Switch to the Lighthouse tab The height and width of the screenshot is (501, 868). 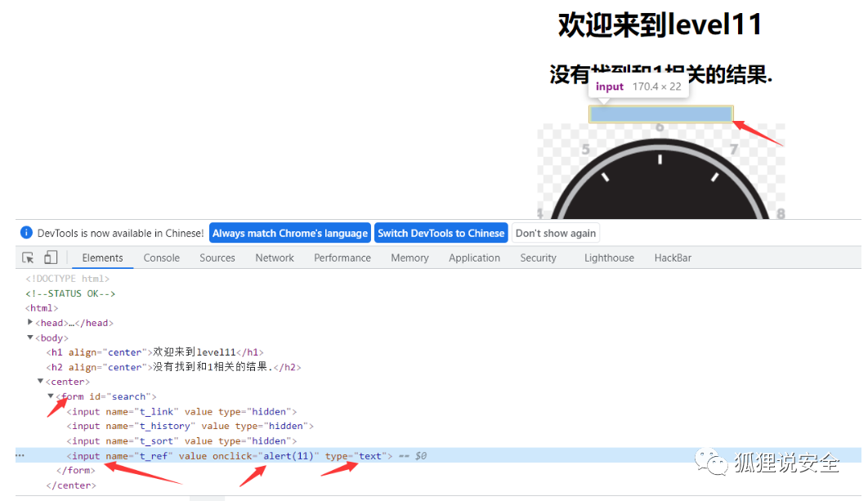point(608,257)
